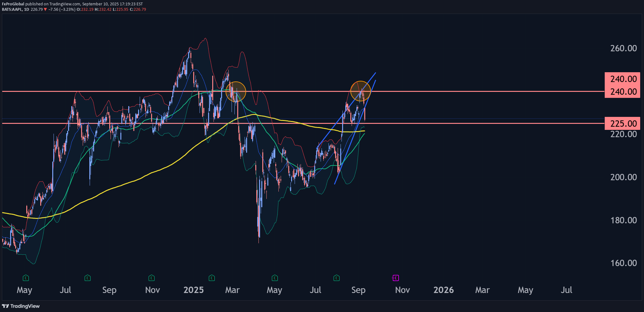
Task: Click the −7.56 (−3.23%) change value
Action: pyautogui.click(x=62, y=10)
